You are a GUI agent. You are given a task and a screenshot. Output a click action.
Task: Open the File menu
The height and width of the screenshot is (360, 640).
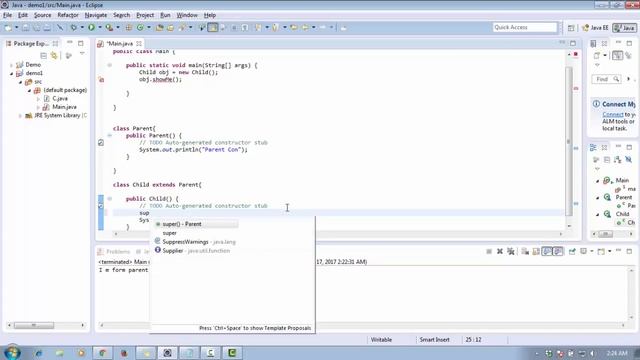pyautogui.click(x=7, y=15)
